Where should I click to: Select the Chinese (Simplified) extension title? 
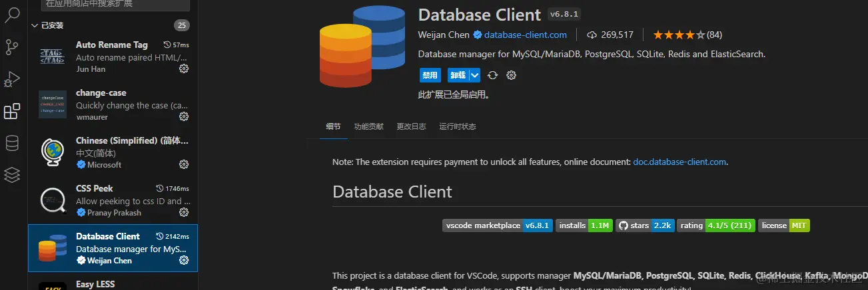pyautogui.click(x=133, y=140)
